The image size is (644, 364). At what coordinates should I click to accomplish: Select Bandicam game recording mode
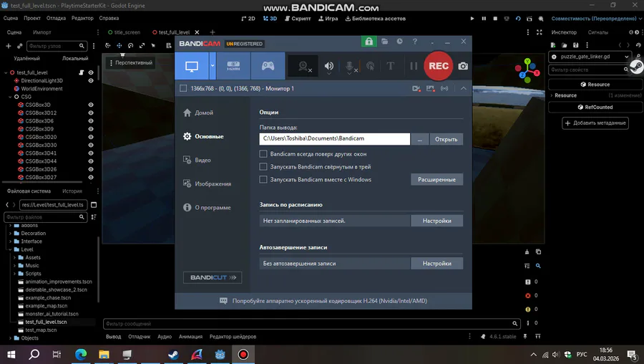[268, 66]
